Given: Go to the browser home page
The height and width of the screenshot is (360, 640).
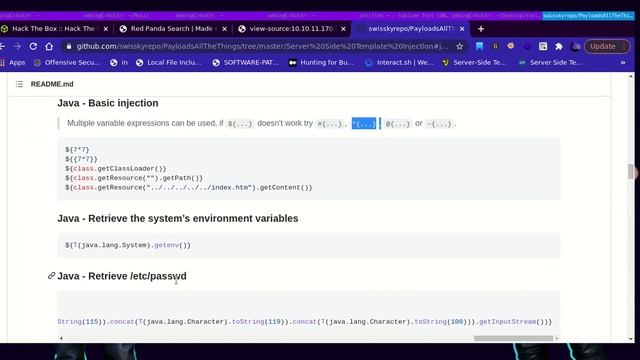Looking at the screenshot, I should click(x=49, y=47).
